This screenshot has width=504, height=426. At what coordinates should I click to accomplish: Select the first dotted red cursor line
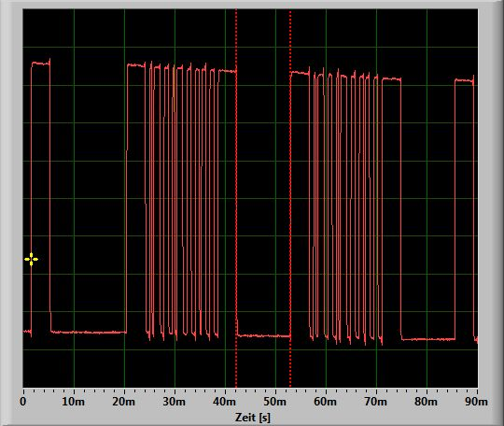coord(236,198)
